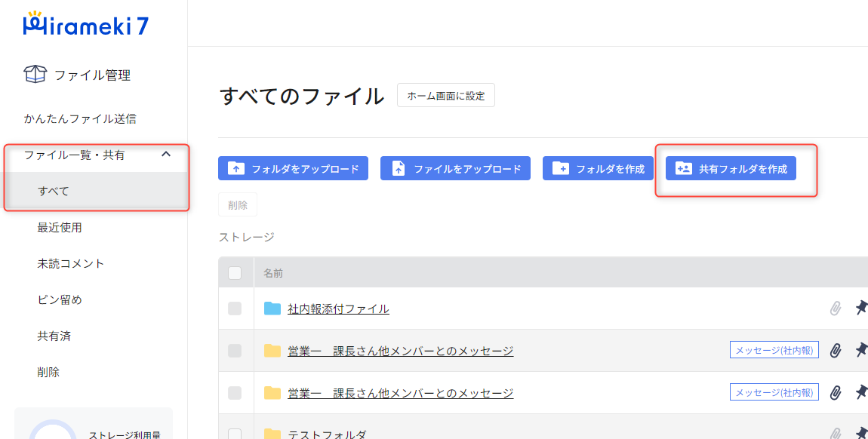
Task: Click the pin icon in 社内報添付ファイル row
Action: pos(861,308)
